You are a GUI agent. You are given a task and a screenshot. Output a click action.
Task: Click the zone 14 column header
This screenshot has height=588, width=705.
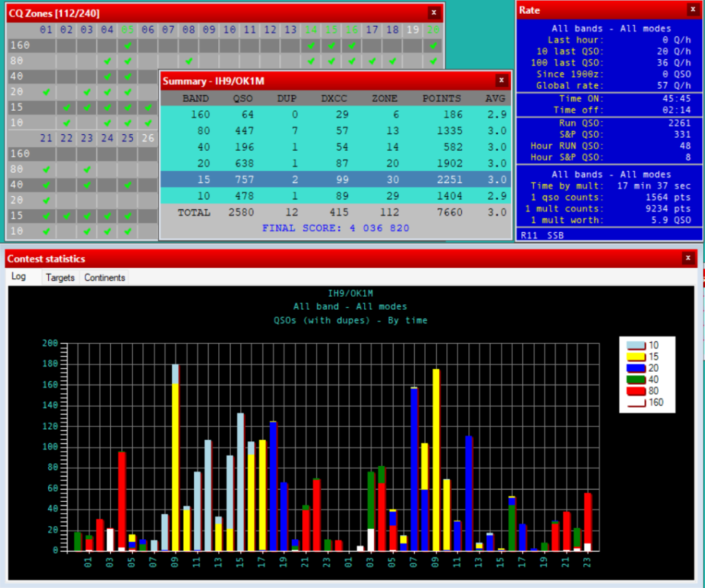point(311,30)
